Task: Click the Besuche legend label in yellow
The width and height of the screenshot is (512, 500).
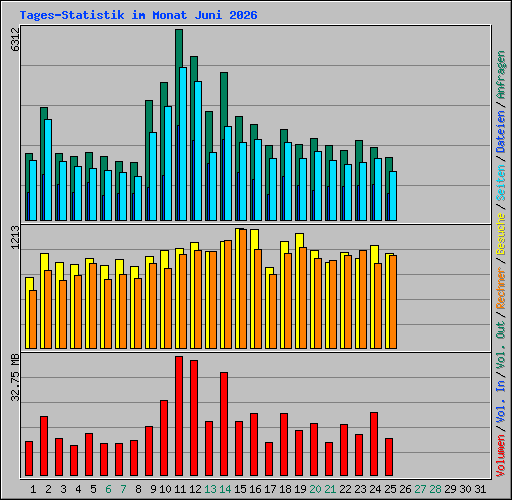Action: (501, 234)
